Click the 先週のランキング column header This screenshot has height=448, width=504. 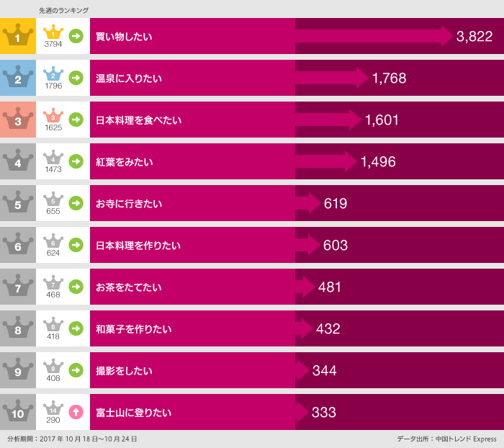(63, 11)
